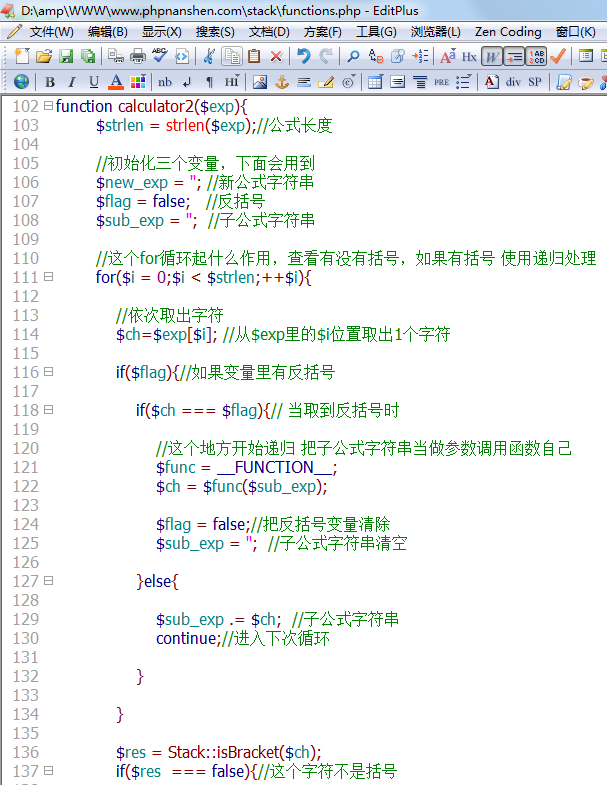Apply Bold HTML tag button
This screenshot has height=785, width=607.
tap(50, 82)
